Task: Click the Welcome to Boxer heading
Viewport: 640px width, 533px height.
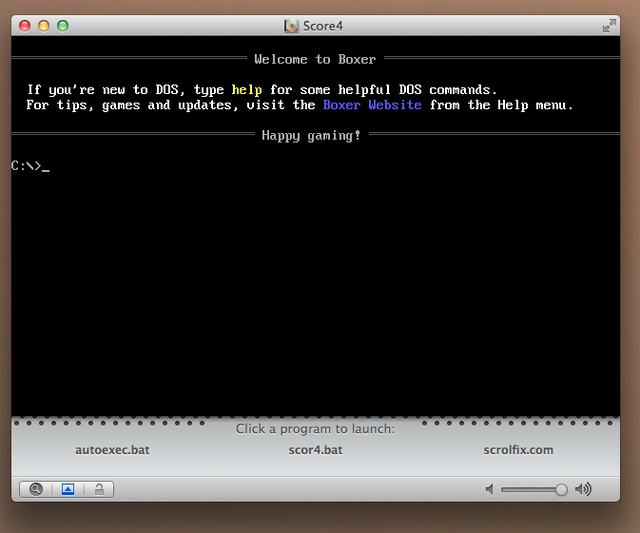Action: pyautogui.click(x=315, y=59)
